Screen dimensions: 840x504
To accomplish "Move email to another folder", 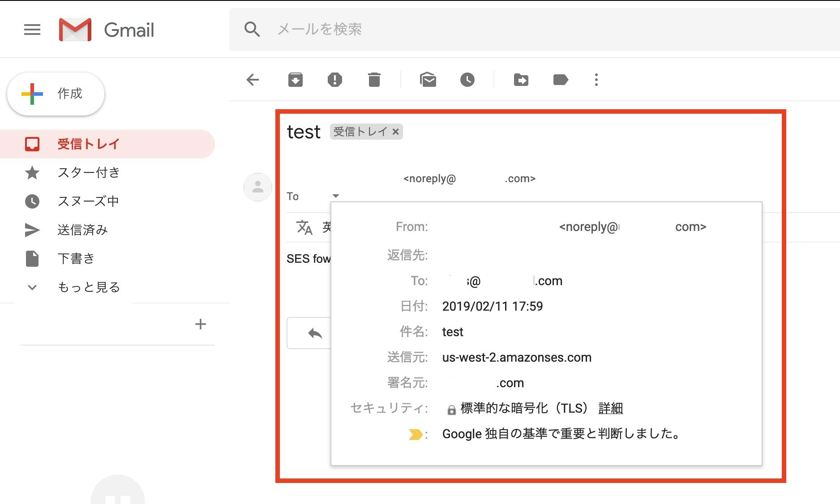I will (521, 80).
